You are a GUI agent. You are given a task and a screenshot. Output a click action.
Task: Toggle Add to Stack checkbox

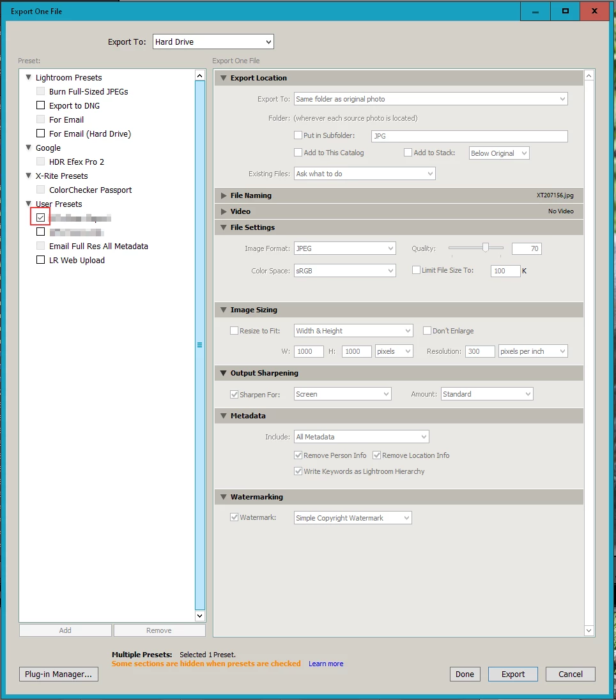click(x=408, y=152)
